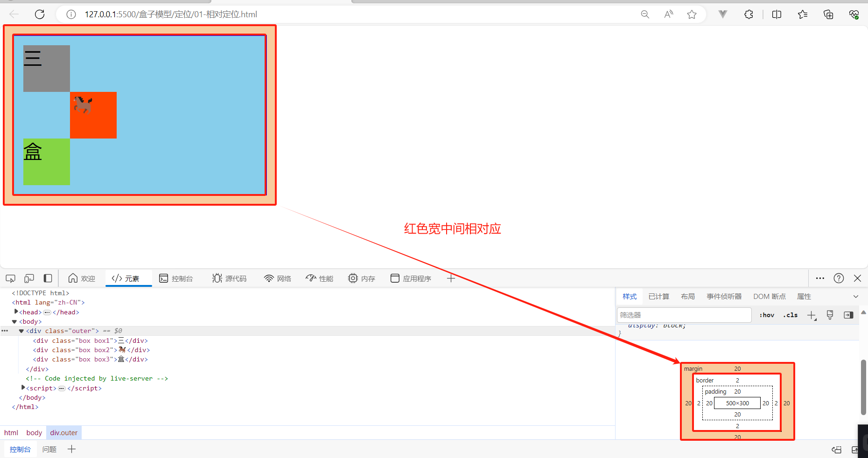Screen dimensions: 868x458
Task: Open the favorites list icon
Action: point(803,14)
